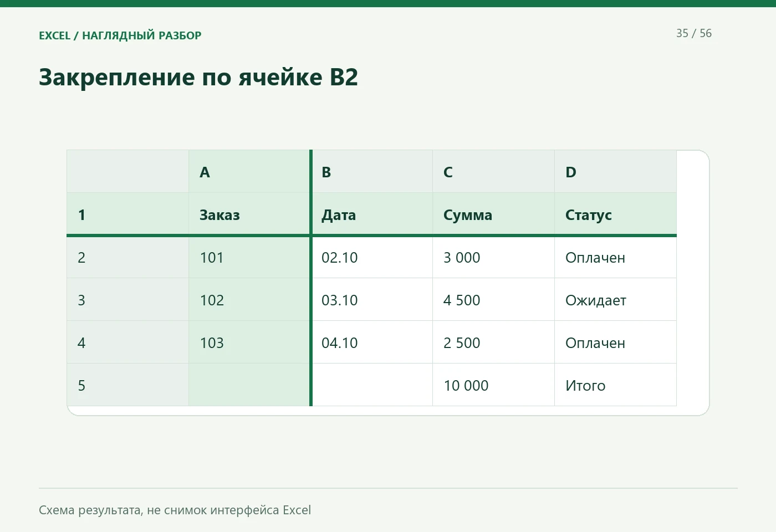Click column header B
This screenshot has width=776, height=532.
point(372,172)
